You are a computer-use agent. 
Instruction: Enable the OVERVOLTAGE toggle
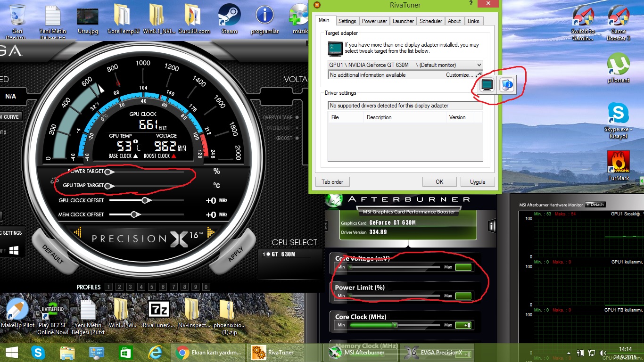299,117
